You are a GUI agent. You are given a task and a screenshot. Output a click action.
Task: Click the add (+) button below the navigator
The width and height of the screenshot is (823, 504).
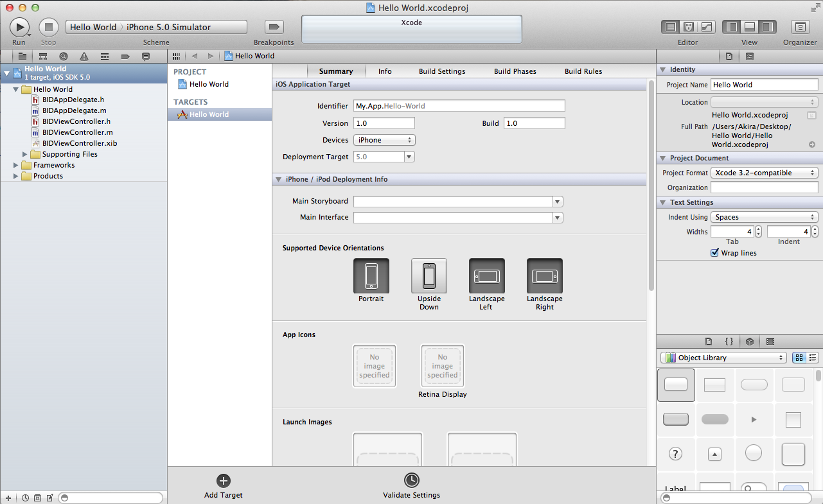[x=8, y=498]
